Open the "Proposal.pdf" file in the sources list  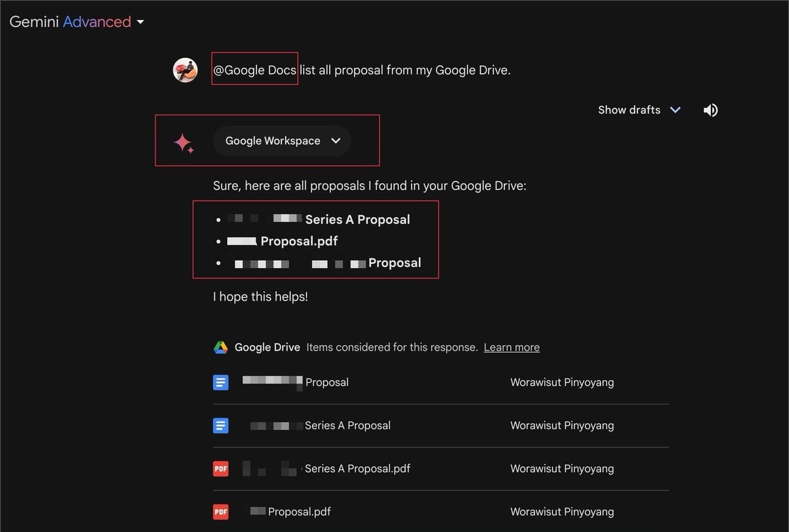290,512
